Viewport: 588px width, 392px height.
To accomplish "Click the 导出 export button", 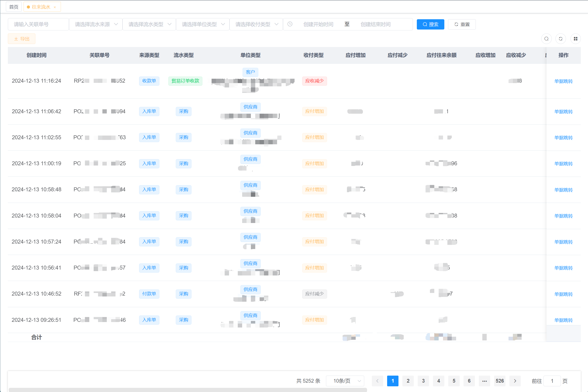I will coord(22,39).
